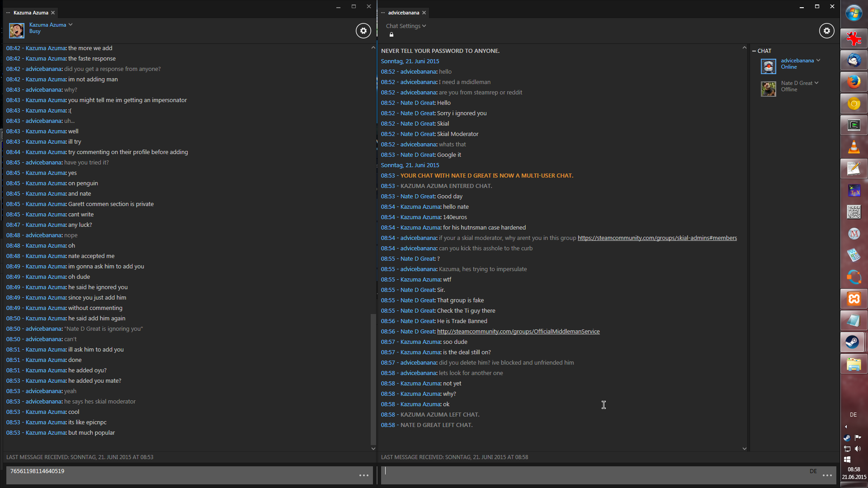The width and height of the screenshot is (868, 488).
Task: Open ellipsis options in right message box
Action: coord(827,475)
